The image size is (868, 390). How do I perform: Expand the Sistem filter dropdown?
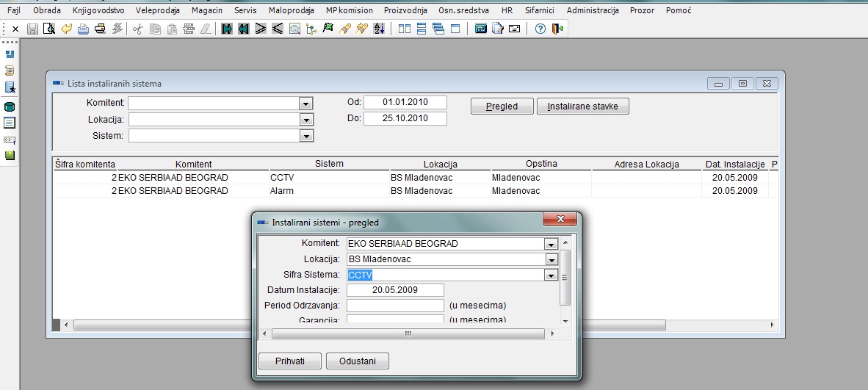tap(306, 136)
